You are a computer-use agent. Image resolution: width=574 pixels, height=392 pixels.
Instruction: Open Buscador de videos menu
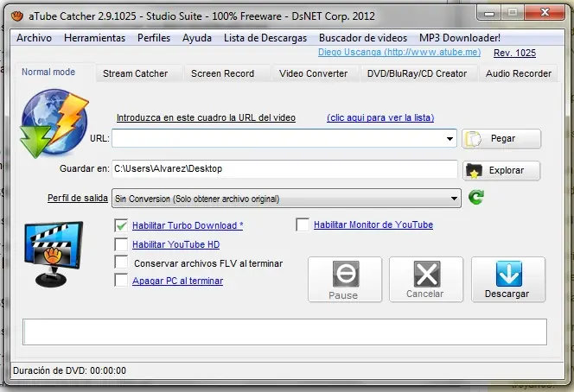click(363, 38)
